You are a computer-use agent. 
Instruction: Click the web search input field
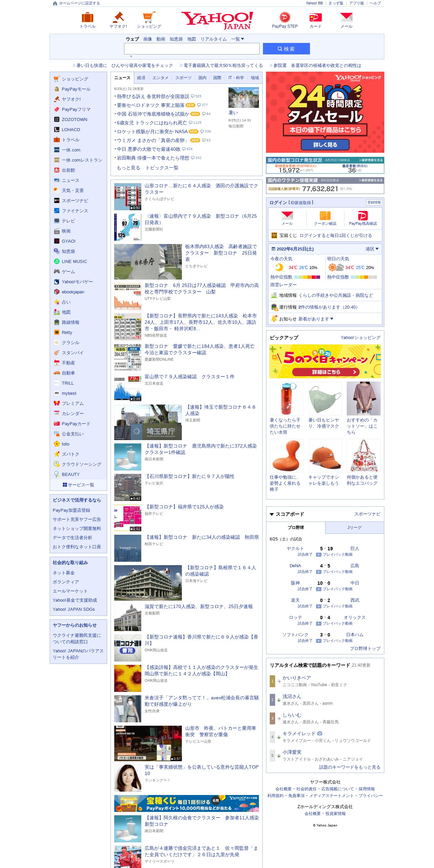(192, 49)
